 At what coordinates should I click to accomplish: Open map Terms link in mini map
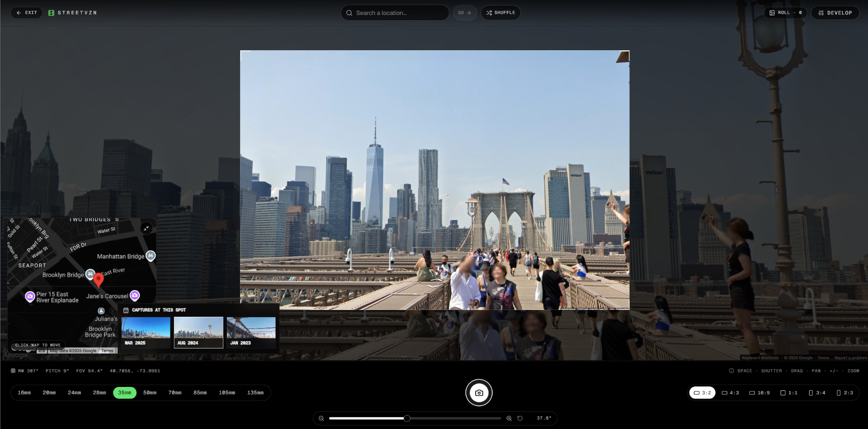pos(107,351)
